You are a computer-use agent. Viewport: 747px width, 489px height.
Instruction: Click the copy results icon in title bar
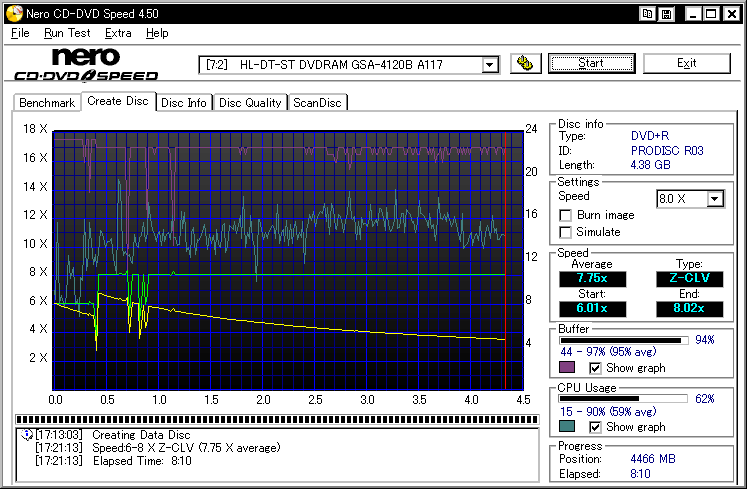(649, 14)
